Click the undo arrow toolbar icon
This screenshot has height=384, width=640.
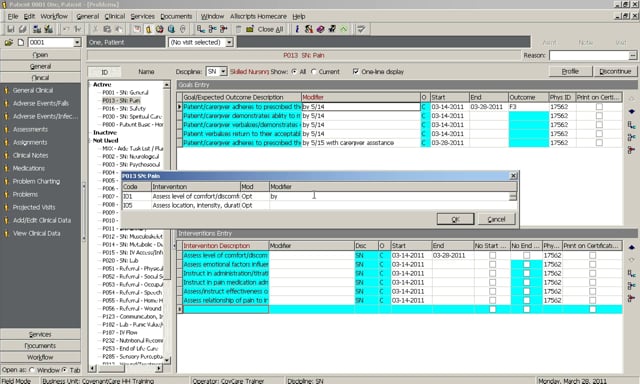coord(66,29)
